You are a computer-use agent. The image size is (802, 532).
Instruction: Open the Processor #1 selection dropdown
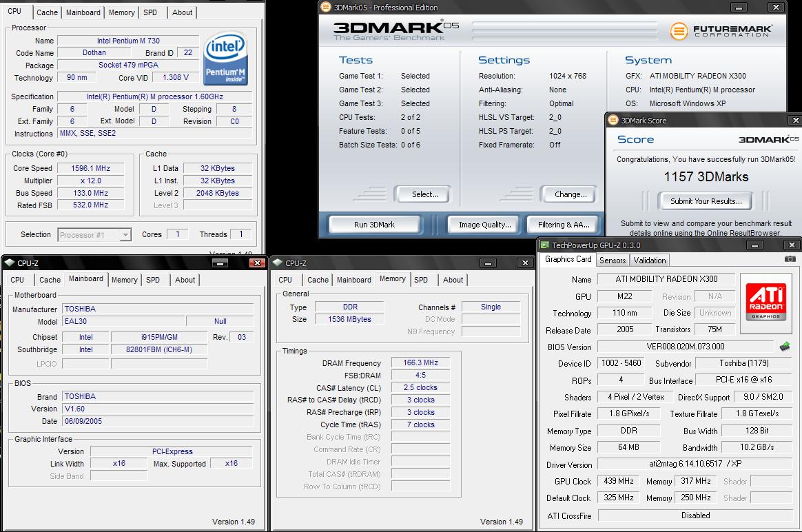point(94,235)
